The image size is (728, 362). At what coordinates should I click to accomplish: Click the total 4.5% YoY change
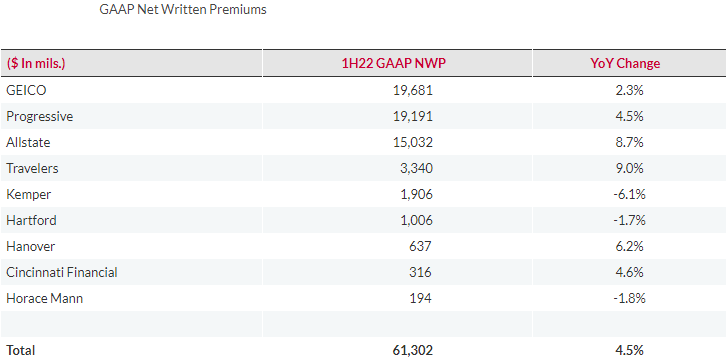click(x=629, y=350)
